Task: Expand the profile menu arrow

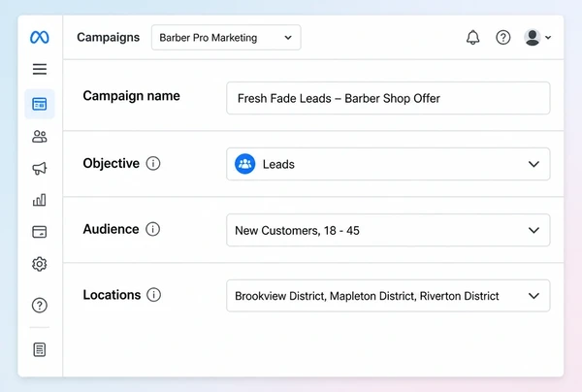Action: coord(548,38)
